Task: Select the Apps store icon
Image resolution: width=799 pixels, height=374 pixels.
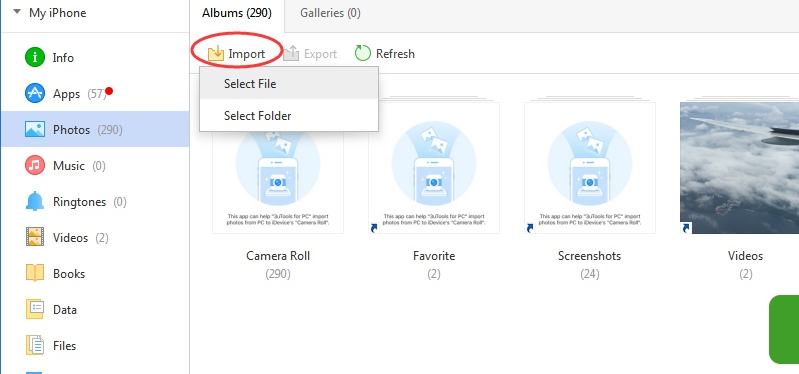Action: click(x=35, y=93)
